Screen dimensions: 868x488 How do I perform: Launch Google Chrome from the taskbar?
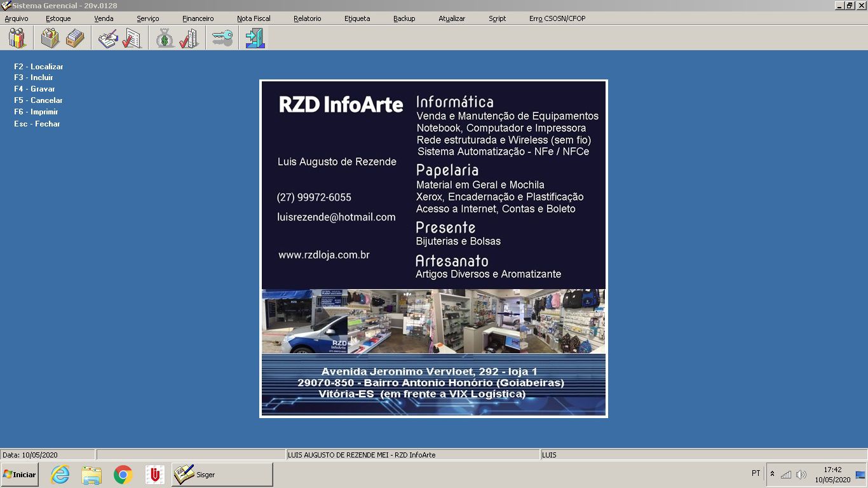pos(123,475)
